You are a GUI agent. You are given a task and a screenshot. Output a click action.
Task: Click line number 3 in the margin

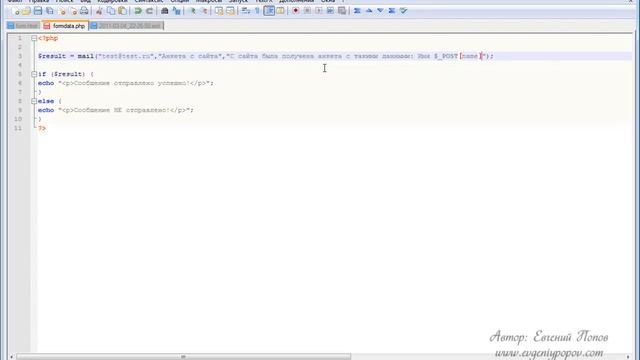click(x=20, y=56)
